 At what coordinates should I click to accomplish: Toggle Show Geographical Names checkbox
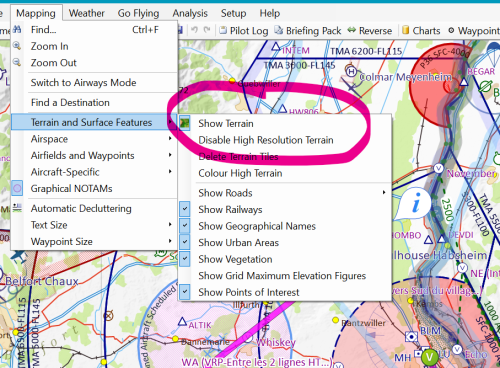coord(185,226)
